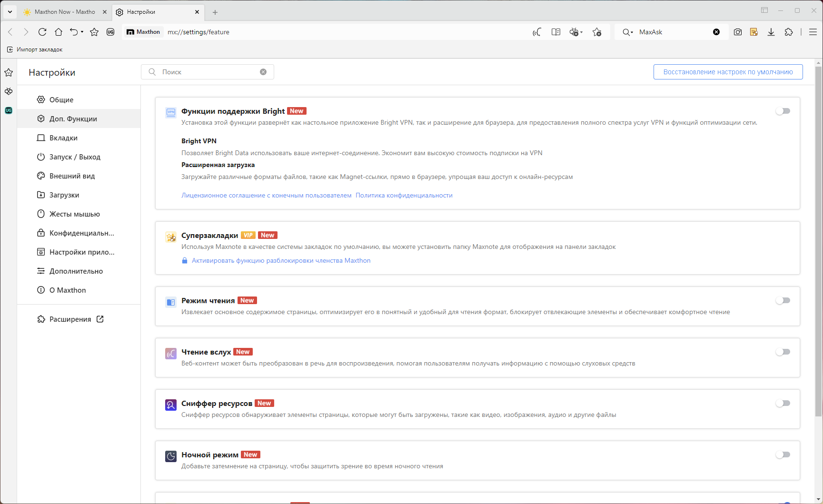Click Восстановление настроек по умолчанию button
Image resolution: width=823 pixels, height=504 pixels.
pos(728,72)
